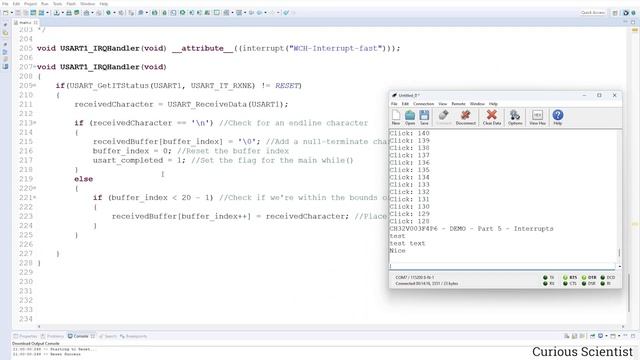640x360 pixels.
Task: Toggle the View Hex icon in CoolTerm
Action: click(537, 117)
